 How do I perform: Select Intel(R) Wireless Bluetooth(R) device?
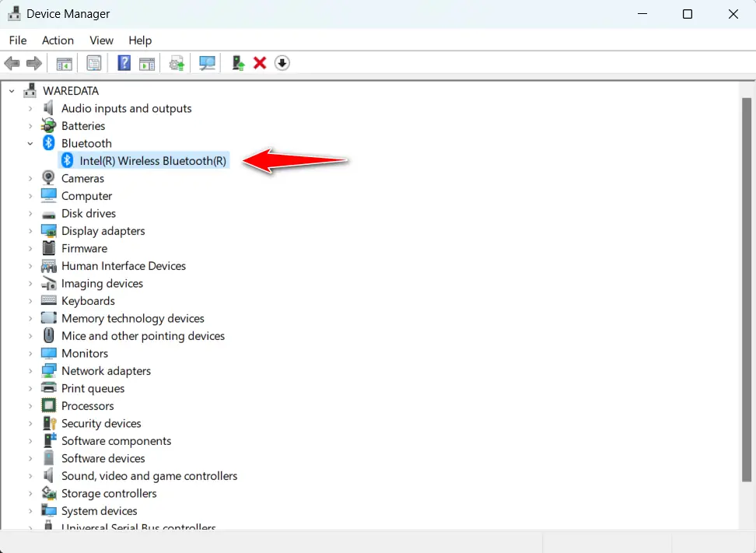click(x=152, y=160)
